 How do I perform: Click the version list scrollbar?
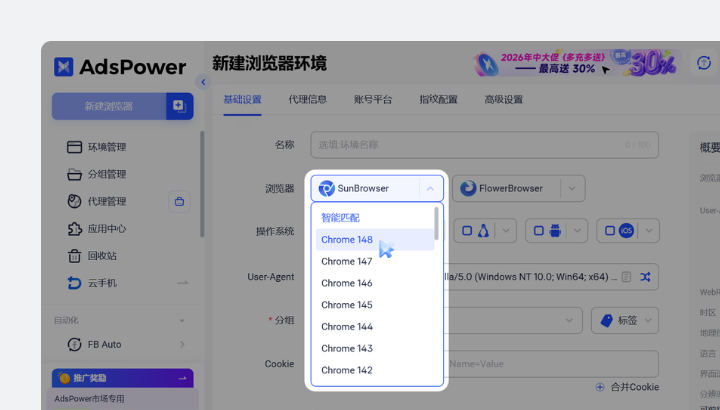436,223
